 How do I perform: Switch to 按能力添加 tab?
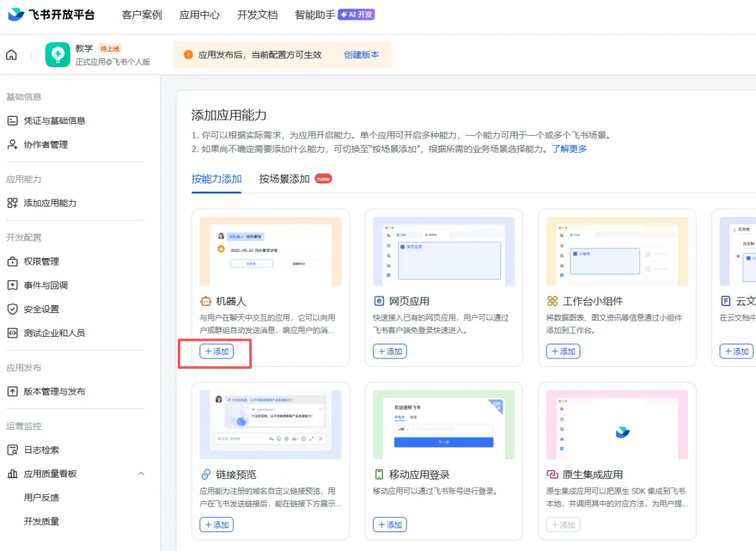pos(216,179)
